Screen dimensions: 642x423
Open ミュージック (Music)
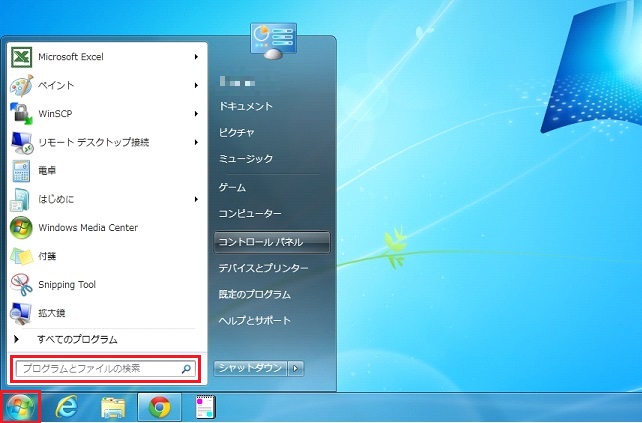[x=246, y=159]
